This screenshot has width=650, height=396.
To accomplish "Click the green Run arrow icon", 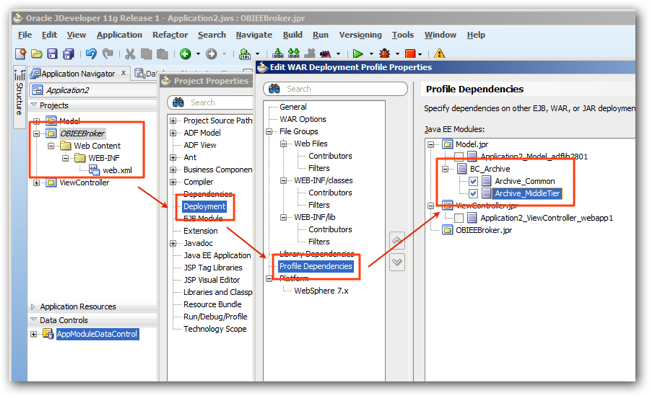I will click(x=358, y=53).
